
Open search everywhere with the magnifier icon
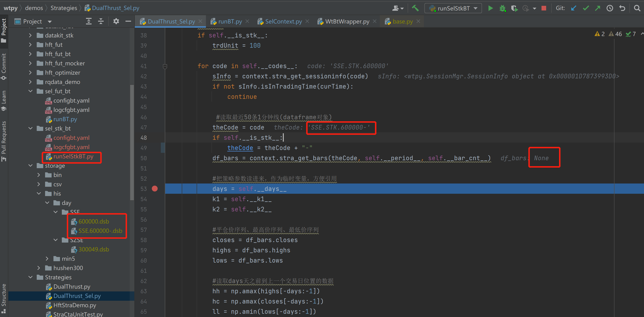(637, 8)
